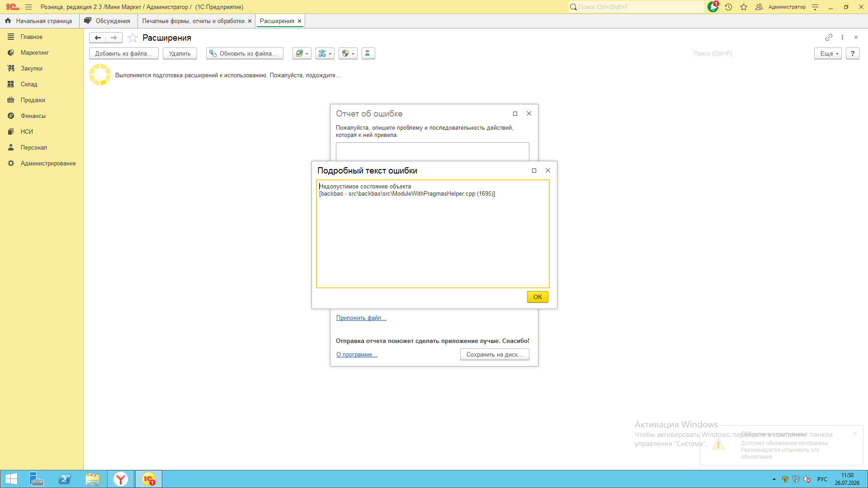Click the 1C application taskbar icon
The width and height of the screenshot is (868, 488).
[149, 479]
